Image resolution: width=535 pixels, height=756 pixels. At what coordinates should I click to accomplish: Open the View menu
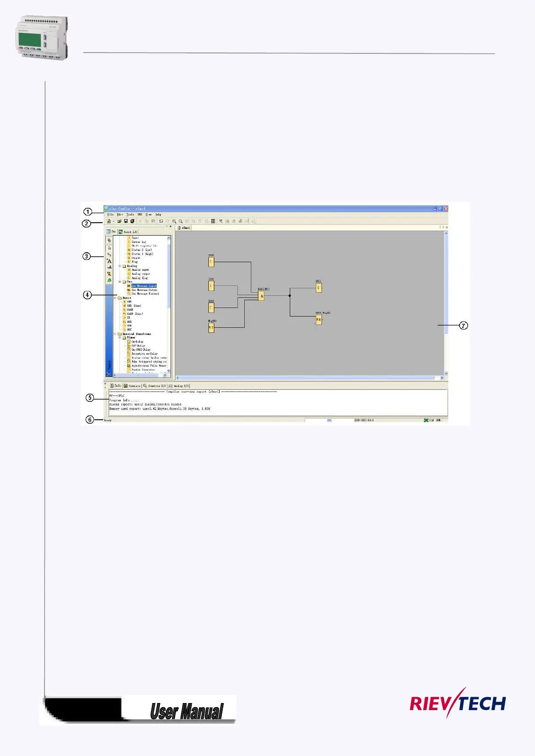[x=149, y=215]
